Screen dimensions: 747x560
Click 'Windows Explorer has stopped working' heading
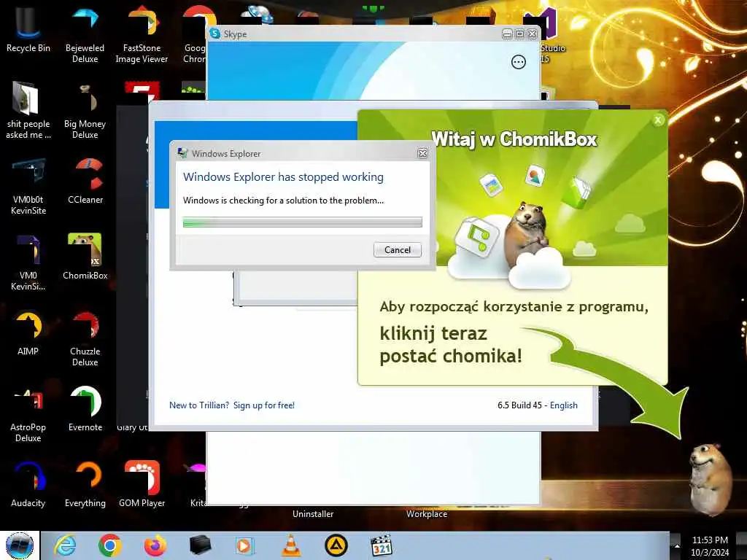(x=284, y=177)
